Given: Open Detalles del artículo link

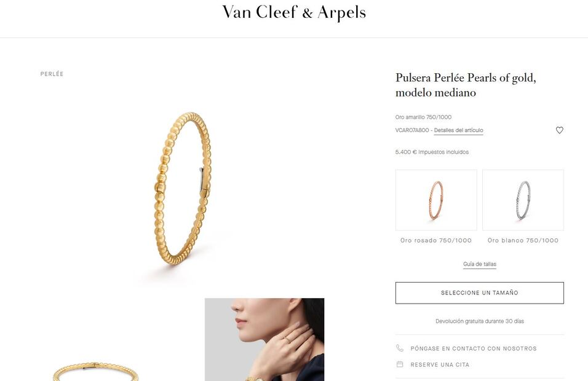Looking at the screenshot, I should pyautogui.click(x=458, y=130).
